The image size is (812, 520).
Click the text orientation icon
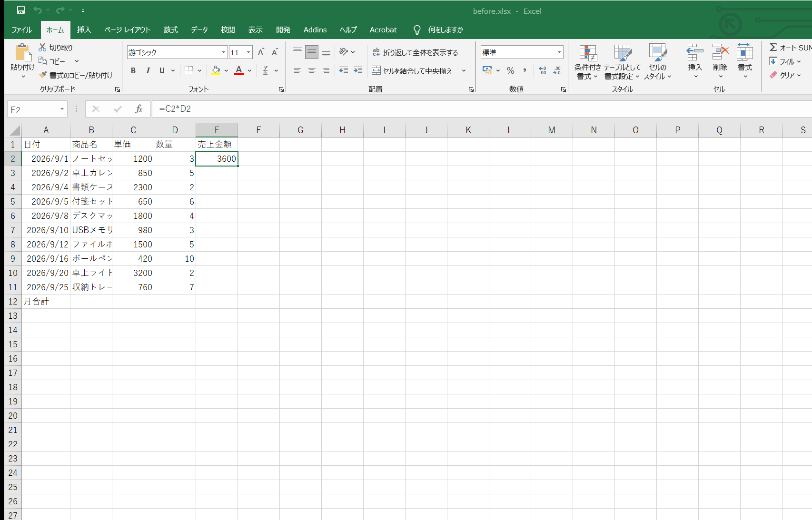[344, 51]
